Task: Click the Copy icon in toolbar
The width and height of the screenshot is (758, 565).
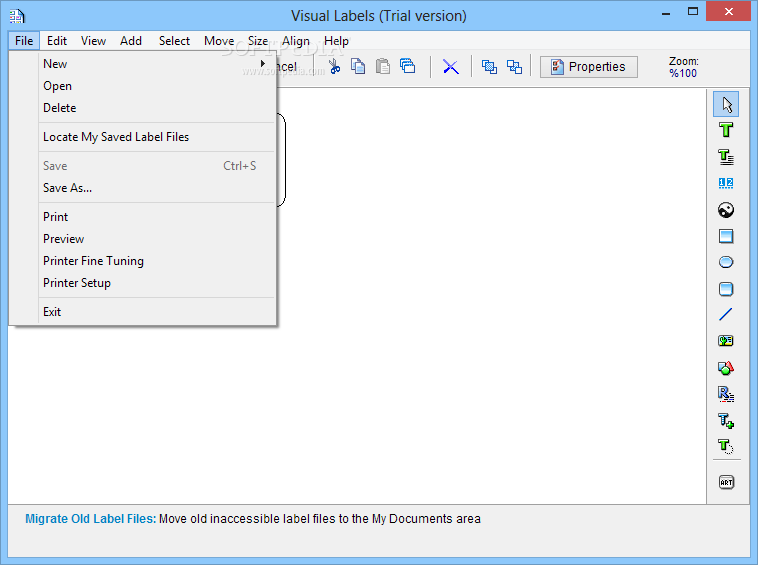Action: 358,66
